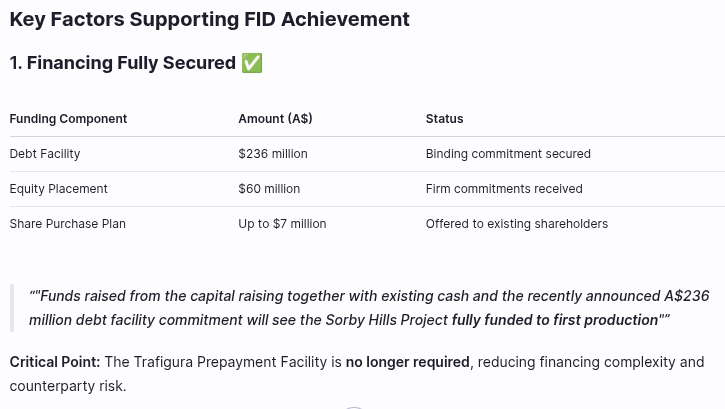Select the 'Status' column header
Image resolution: width=725 pixels, height=409 pixels.
coord(444,119)
